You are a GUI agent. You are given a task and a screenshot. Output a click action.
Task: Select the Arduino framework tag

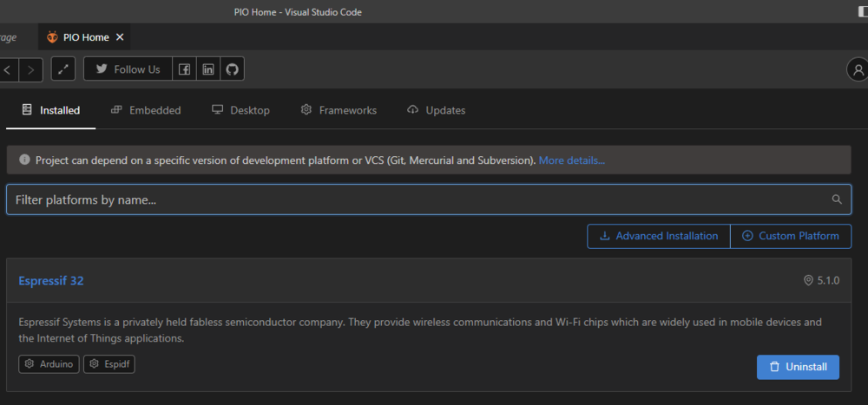[x=49, y=364]
